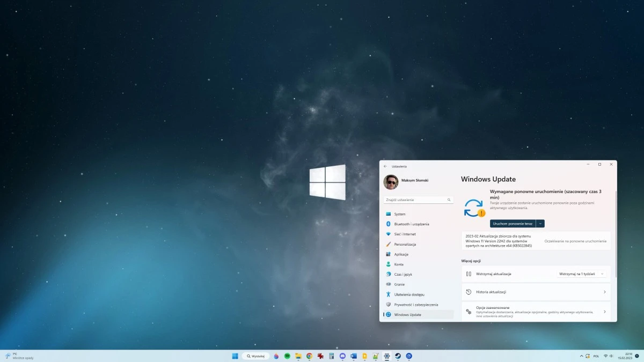Select Bluetooth i urządzenia settings
This screenshot has width=644, height=362.
point(411,224)
